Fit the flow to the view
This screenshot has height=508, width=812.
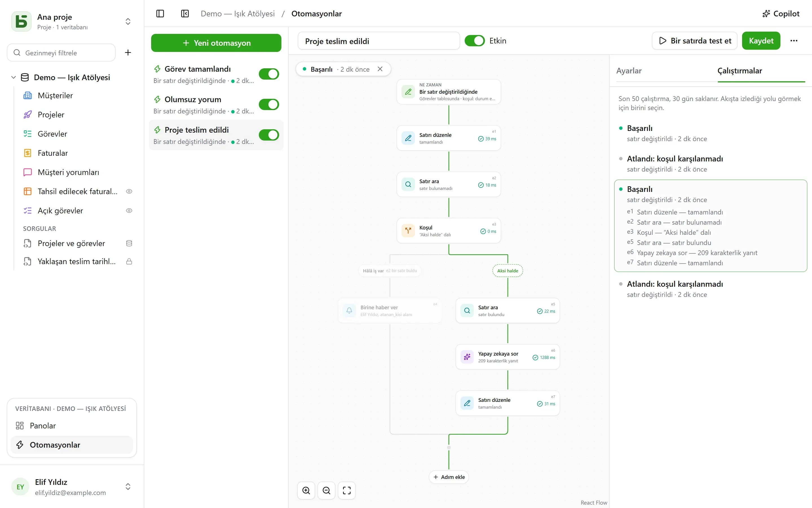tap(347, 491)
